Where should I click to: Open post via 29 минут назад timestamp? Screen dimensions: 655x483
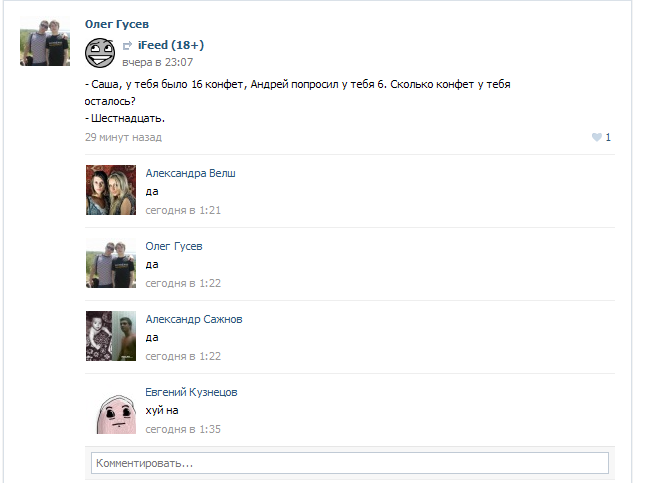pyautogui.click(x=123, y=137)
